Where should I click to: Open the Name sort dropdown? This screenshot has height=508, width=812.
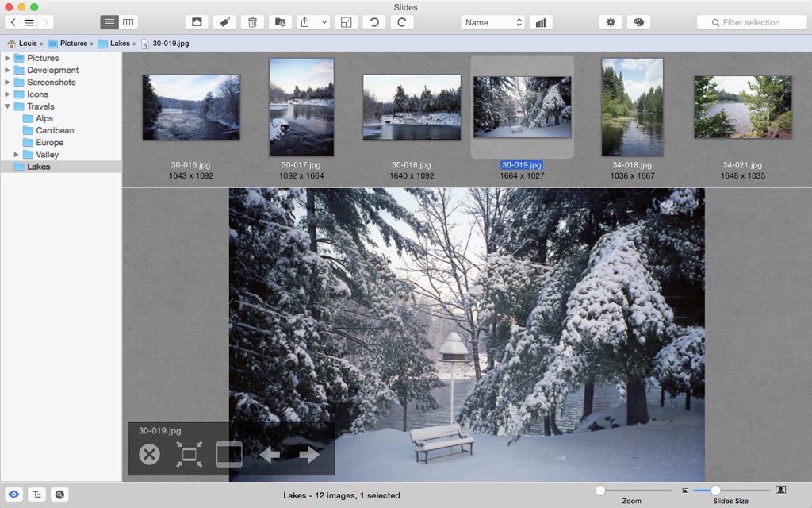493,22
